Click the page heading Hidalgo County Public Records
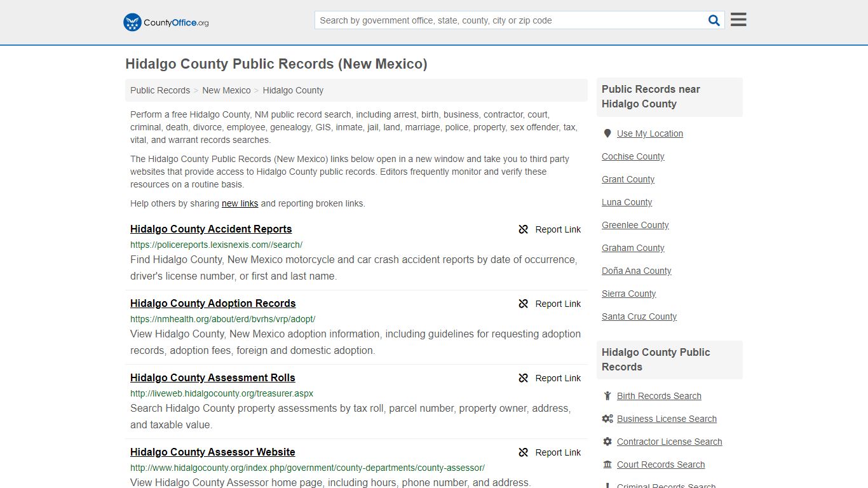The height and width of the screenshot is (488, 868). pyautogui.click(x=276, y=64)
